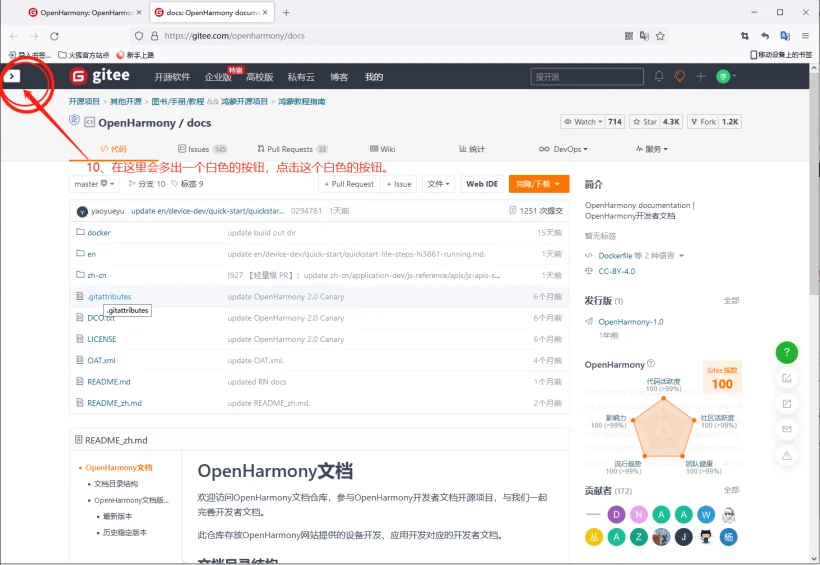Click the QR code icon in address bar
This screenshot has width=820, height=565.
pos(629,36)
